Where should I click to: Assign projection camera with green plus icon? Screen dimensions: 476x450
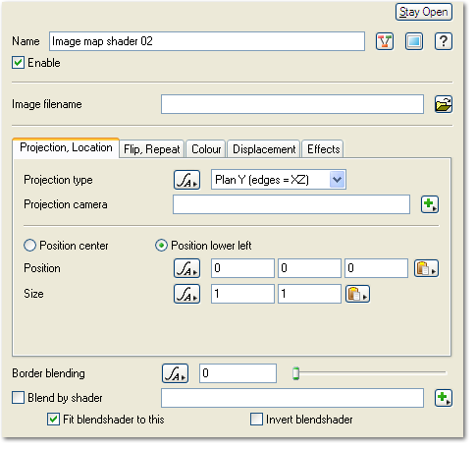coord(430,204)
